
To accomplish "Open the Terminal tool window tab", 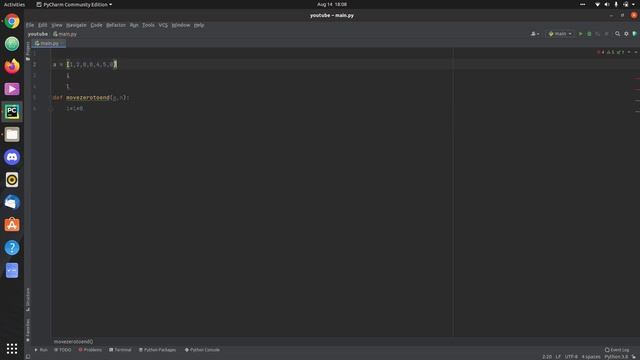I will 120,350.
